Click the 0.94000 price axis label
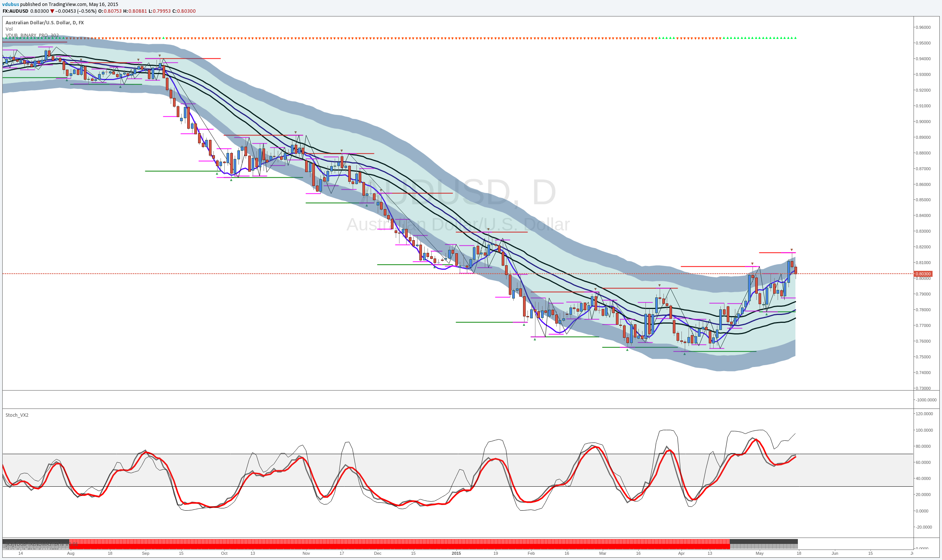 pyautogui.click(x=923, y=59)
